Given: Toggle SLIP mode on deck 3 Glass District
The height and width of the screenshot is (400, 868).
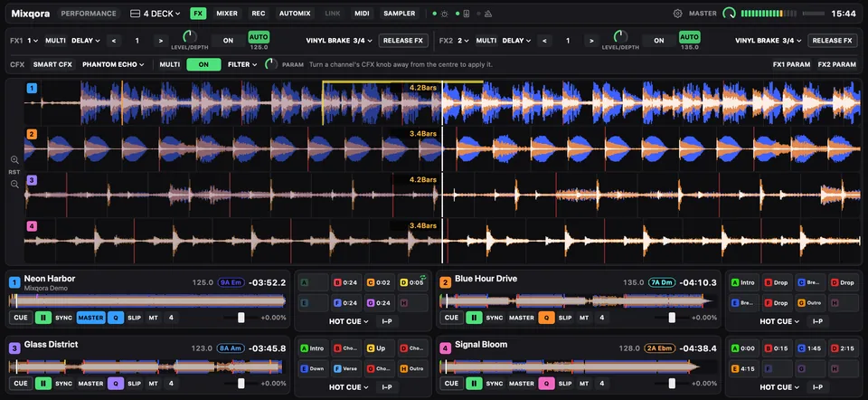Looking at the screenshot, I should pyautogui.click(x=135, y=384).
